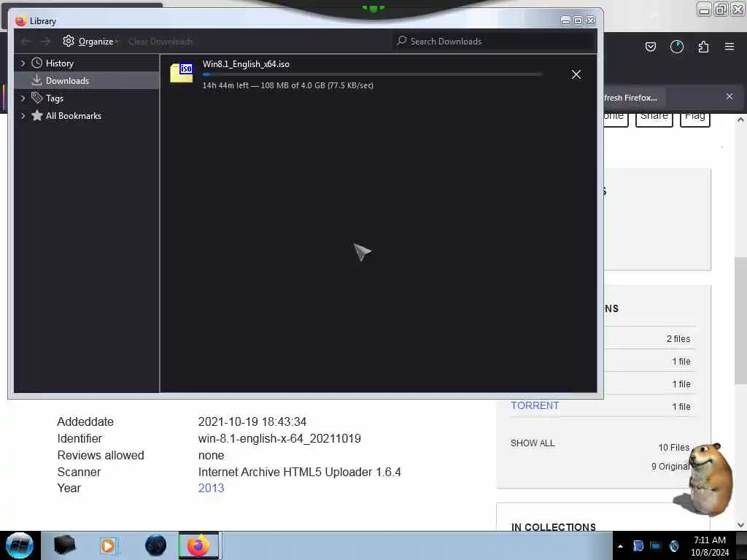
Task: Click the Win8.1_English_x64.iso file icon
Action: tap(182, 73)
